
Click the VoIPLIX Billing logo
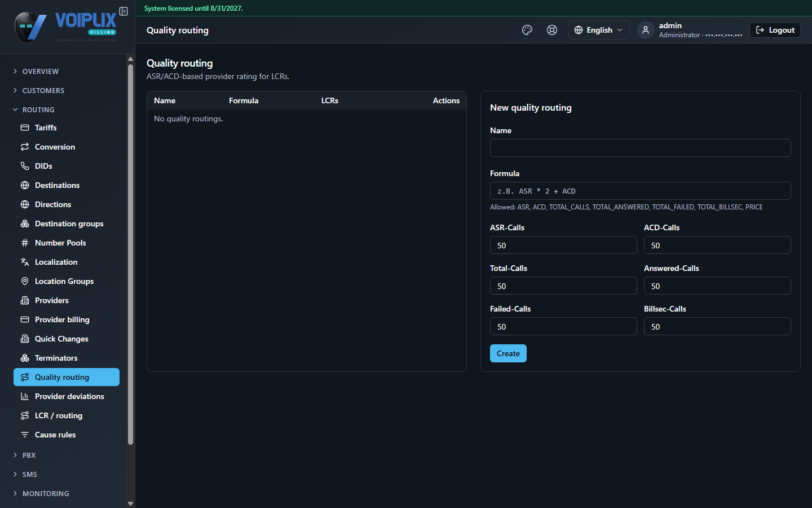point(66,27)
